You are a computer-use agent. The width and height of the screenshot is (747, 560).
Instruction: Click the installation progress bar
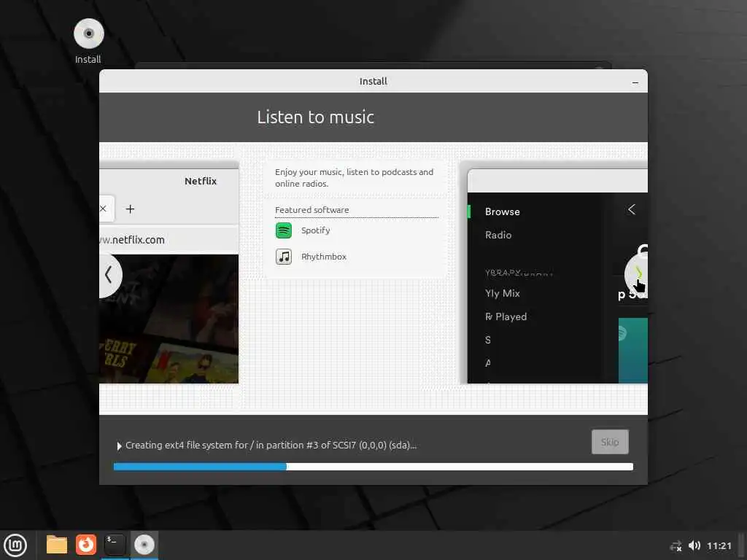coord(373,467)
